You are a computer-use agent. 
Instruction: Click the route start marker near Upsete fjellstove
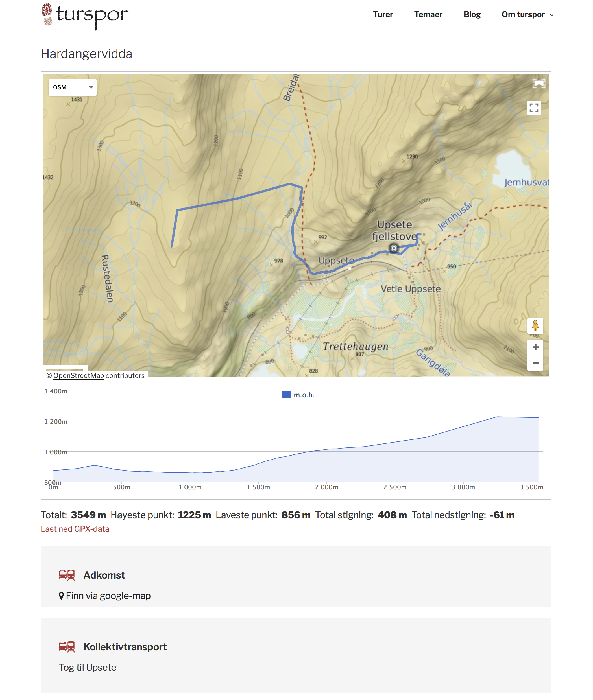[394, 248]
